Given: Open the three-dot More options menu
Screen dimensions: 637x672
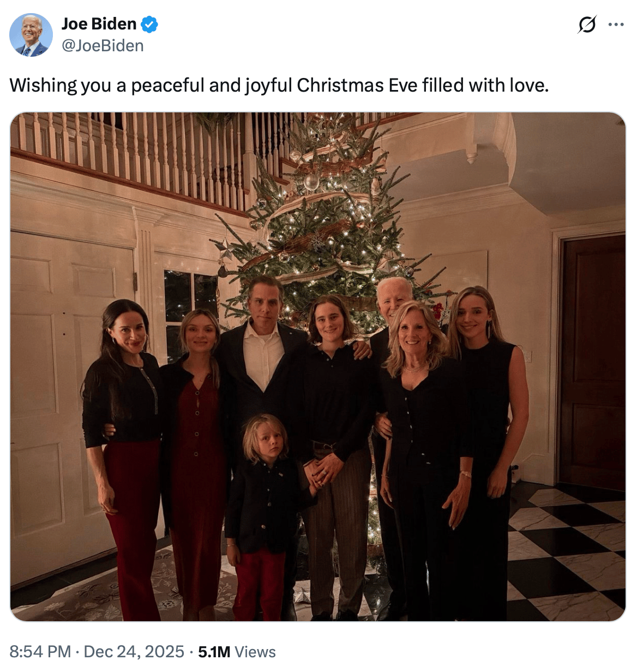Looking at the screenshot, I should tap(616, 25).
